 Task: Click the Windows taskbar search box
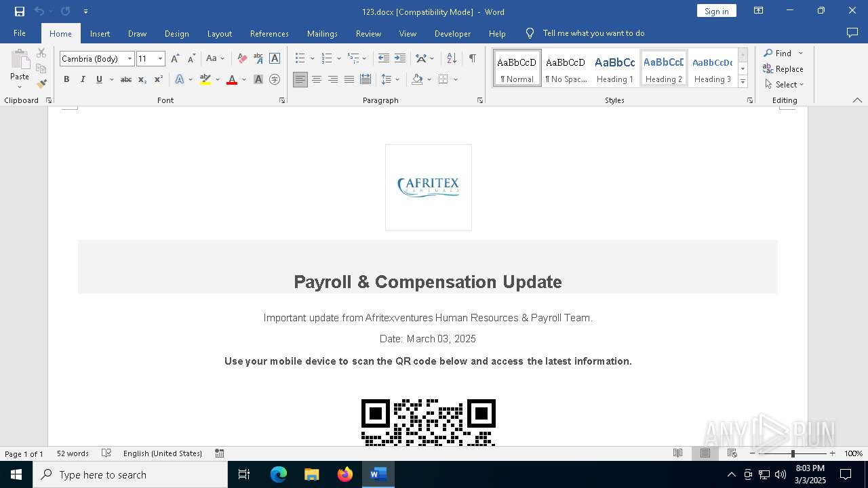click(130, 474)
